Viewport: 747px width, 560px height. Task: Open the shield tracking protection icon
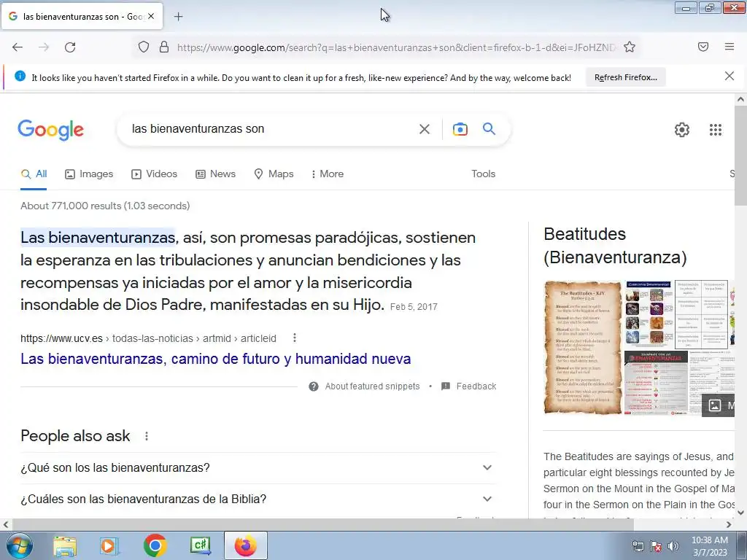click(x=144, y=47)
